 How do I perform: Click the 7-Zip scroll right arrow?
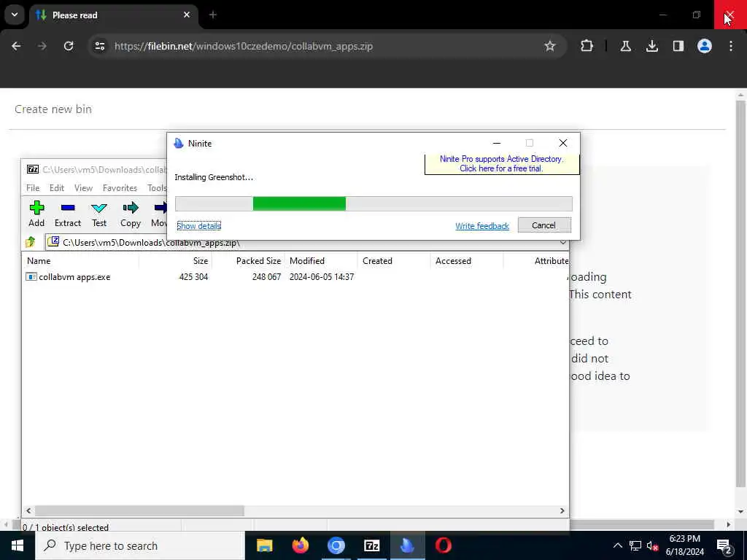[562, 510]
